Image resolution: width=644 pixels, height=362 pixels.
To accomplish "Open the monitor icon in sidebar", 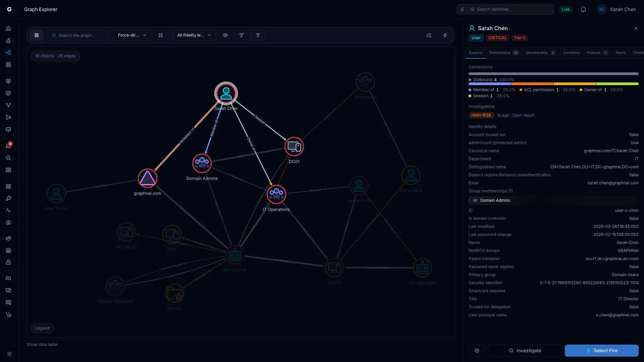I will (8, 129).
